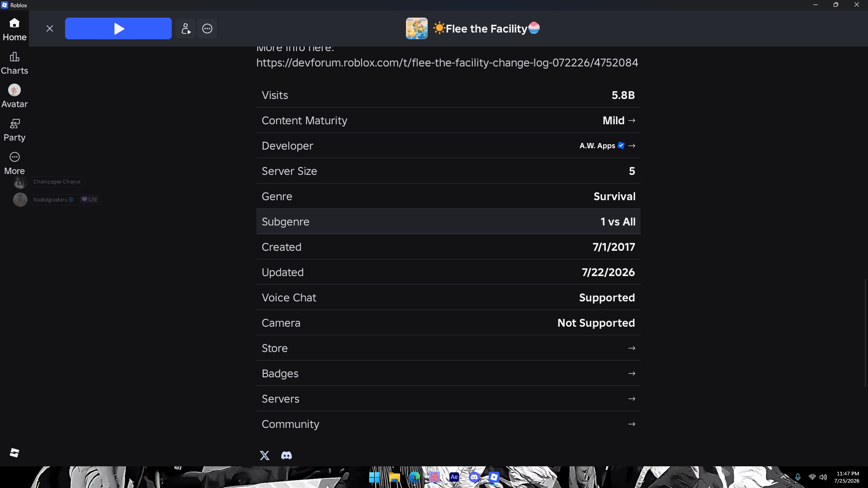
Task: Click the Flee the Facility title text
Action: 486,28
